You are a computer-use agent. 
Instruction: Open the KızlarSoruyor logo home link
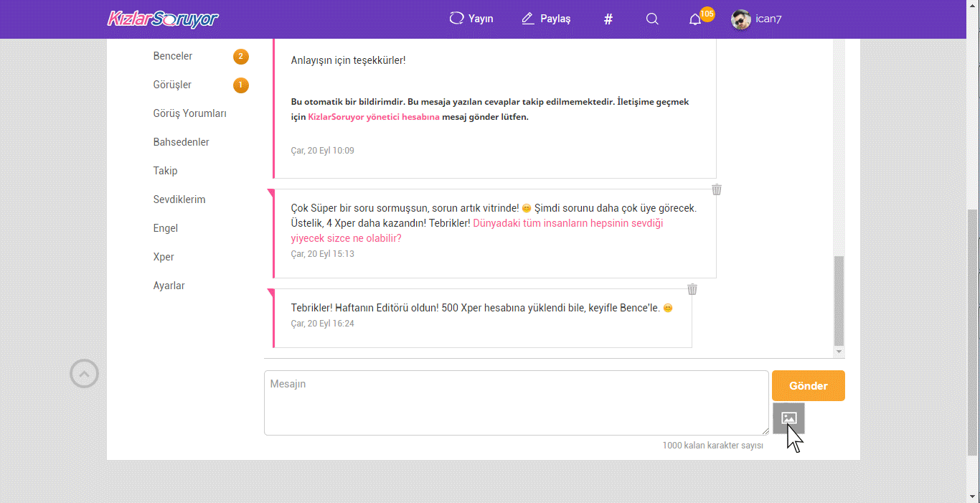163,19
